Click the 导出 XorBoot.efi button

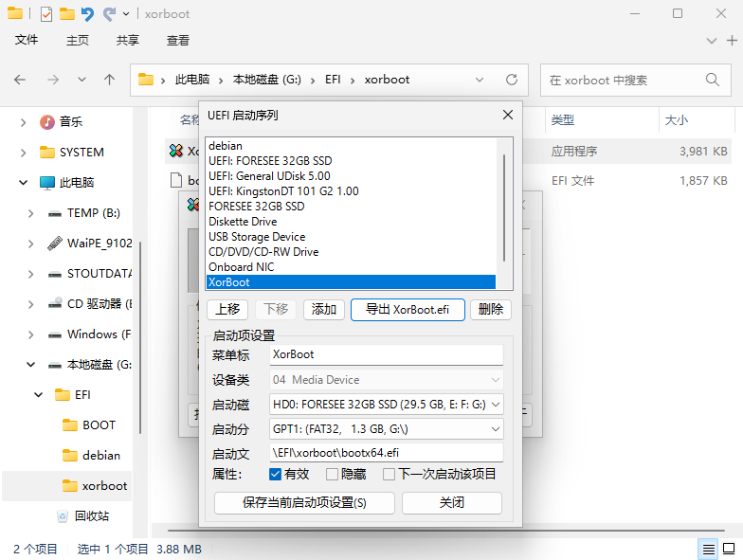(x=408, y=309)
